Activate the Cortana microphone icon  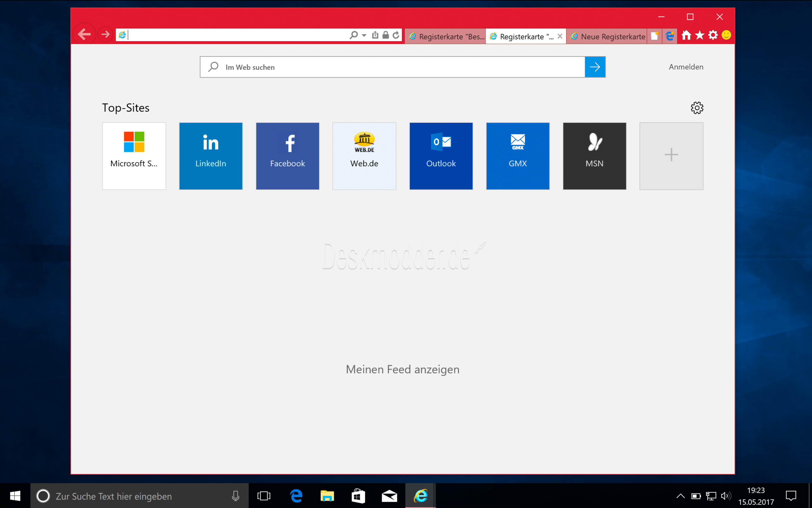point(235,496)
